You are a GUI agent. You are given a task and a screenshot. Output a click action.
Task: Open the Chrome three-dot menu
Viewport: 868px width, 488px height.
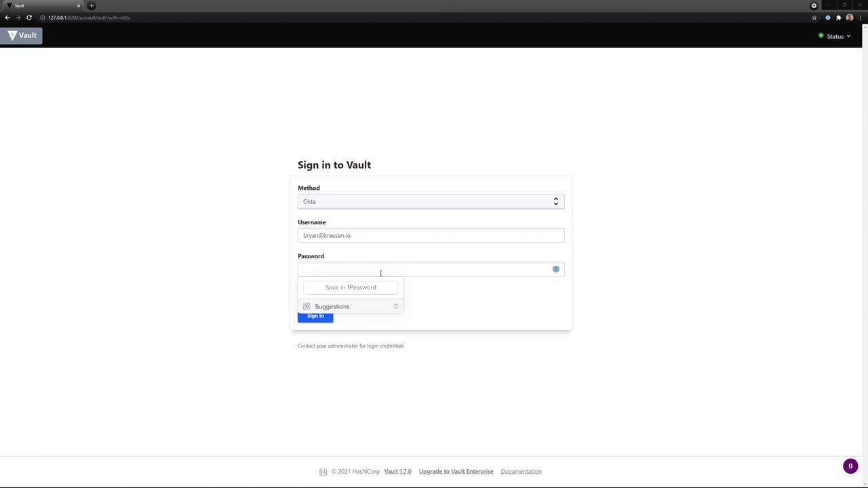tap(861, 18)
